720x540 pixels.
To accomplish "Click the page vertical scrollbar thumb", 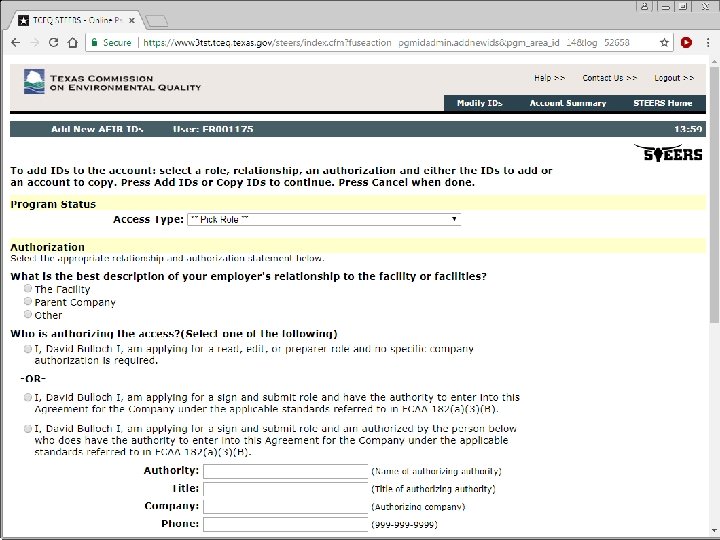I will tap(714, 195).
